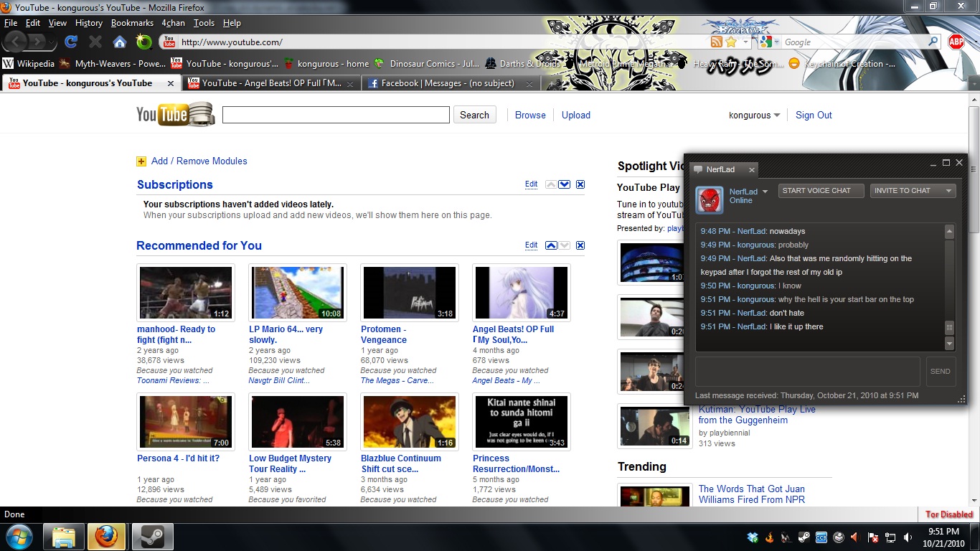Open the Wikipedia bookmark
This screenshot has height=551, width=980.
29,64
